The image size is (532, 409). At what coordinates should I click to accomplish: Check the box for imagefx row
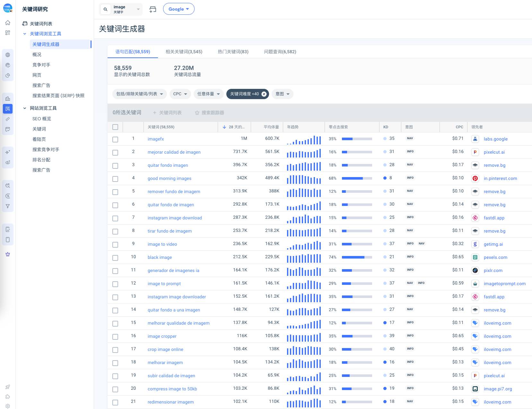pyautogui.click(x=115, y=140)
